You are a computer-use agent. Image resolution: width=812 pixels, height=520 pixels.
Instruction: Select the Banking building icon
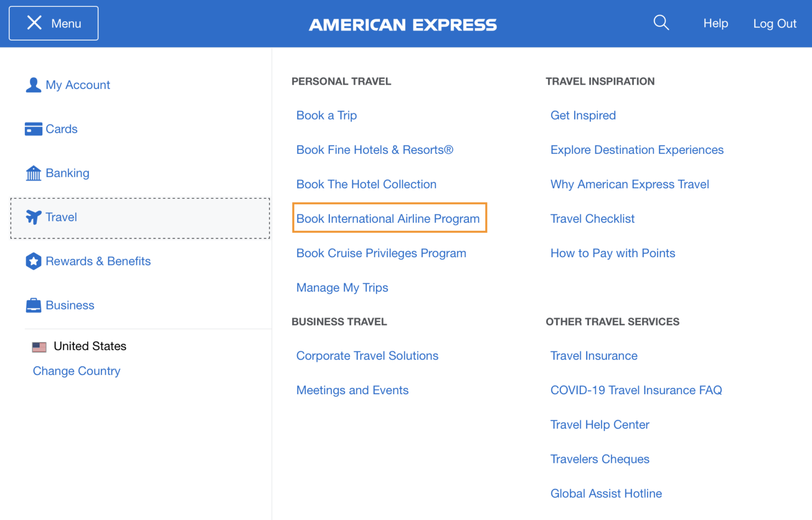click(33, 173)
